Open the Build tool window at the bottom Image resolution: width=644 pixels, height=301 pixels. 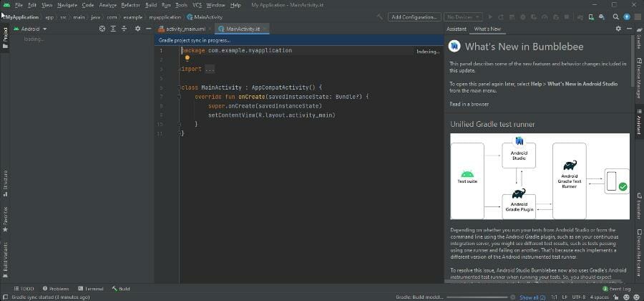121,289
